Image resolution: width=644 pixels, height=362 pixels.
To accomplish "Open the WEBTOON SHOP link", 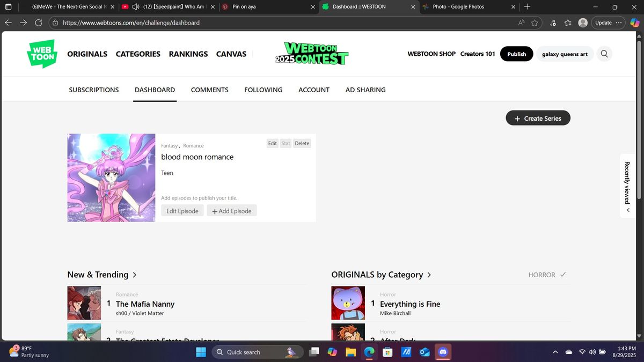I will pos(431,54).
